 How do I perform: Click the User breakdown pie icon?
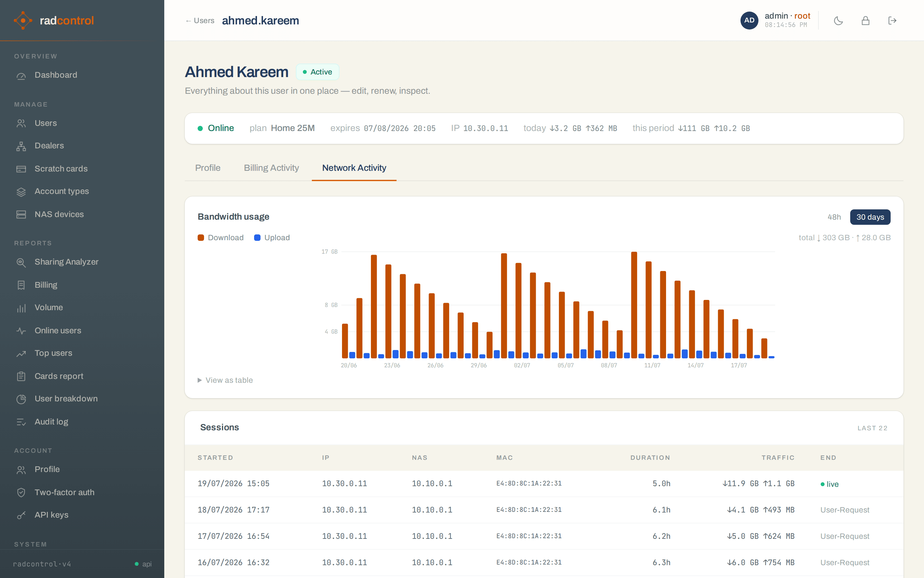pos(21,399)
